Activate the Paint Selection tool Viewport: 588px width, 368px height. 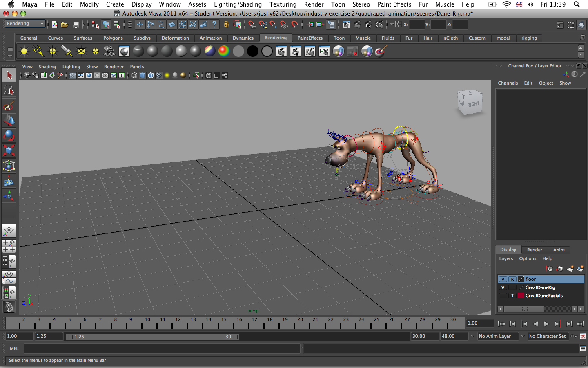[9, 105]
